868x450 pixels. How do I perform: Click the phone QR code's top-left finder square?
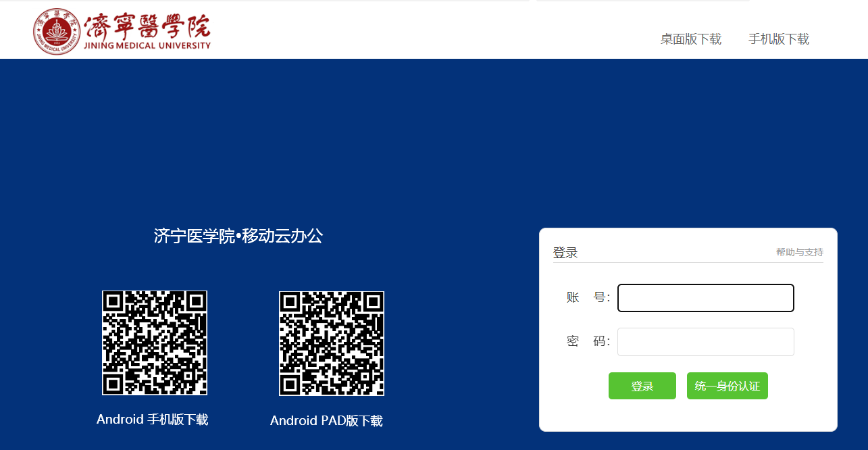[113, 302]
